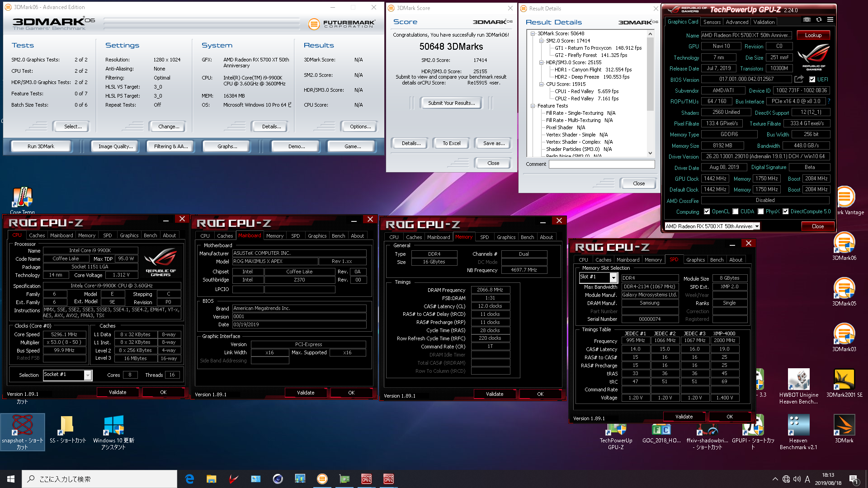Image resolution: width=868 pixels, height=488 pixels.
Task: Collapse the CPU Score: 15915 tree node
Action: (541, 84)
